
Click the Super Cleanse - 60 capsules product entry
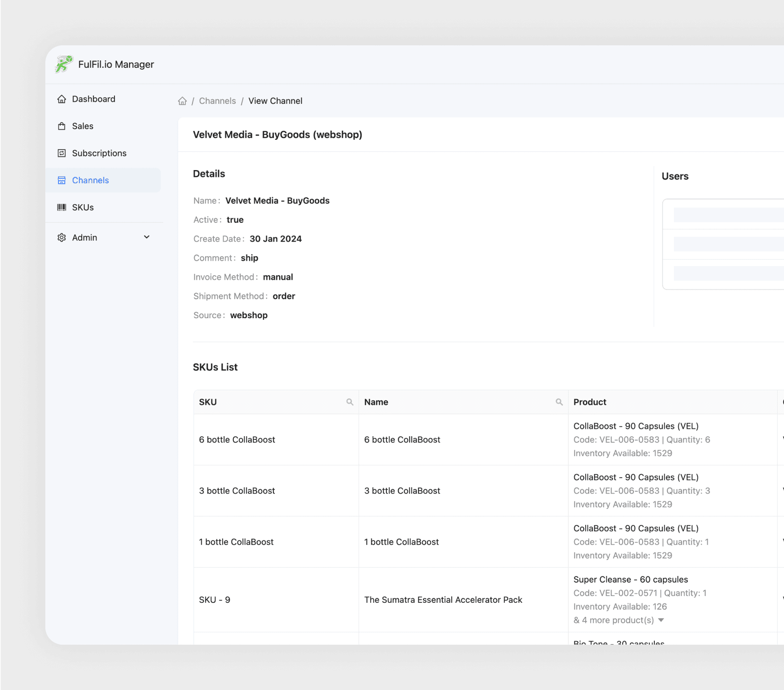pos(631,579)
